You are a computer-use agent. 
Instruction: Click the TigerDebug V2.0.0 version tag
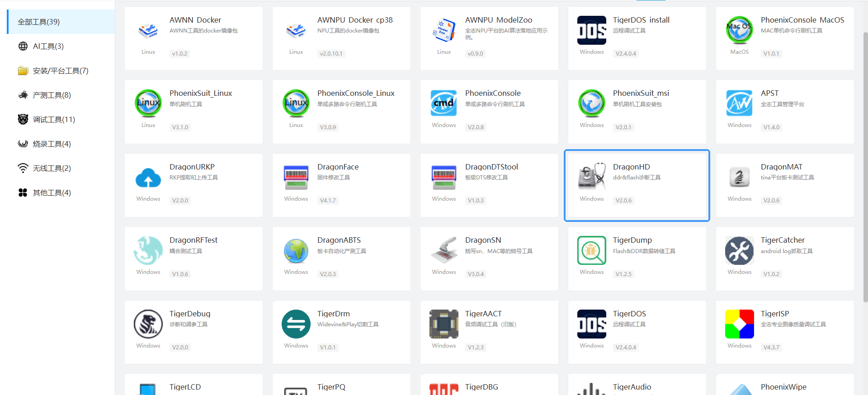(180, 348)
